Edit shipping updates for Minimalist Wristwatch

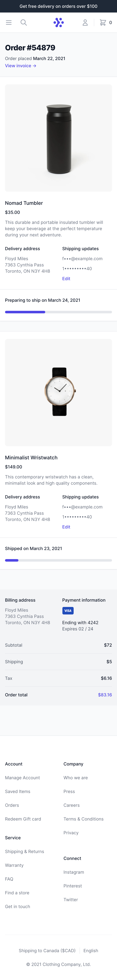pos(66,527)
